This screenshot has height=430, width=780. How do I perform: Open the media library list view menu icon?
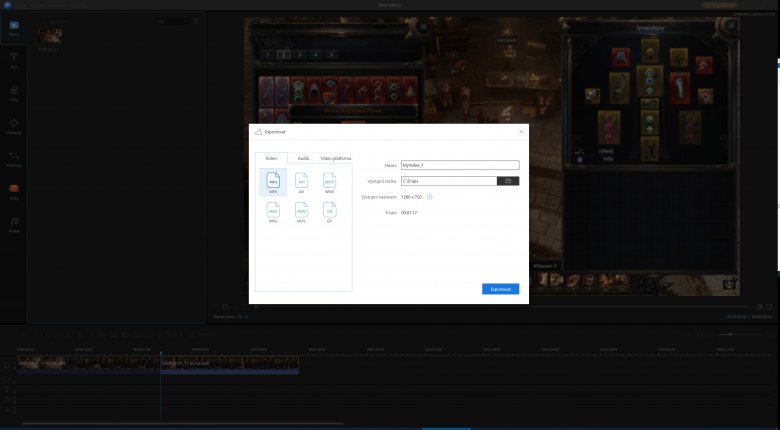point(195,22)
